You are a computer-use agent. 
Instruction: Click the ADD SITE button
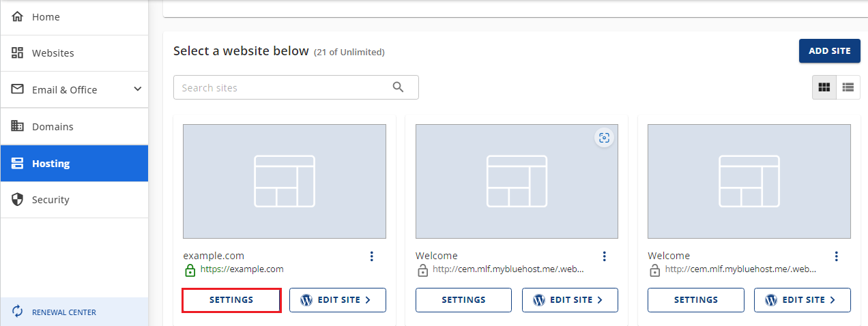[829, 51]
